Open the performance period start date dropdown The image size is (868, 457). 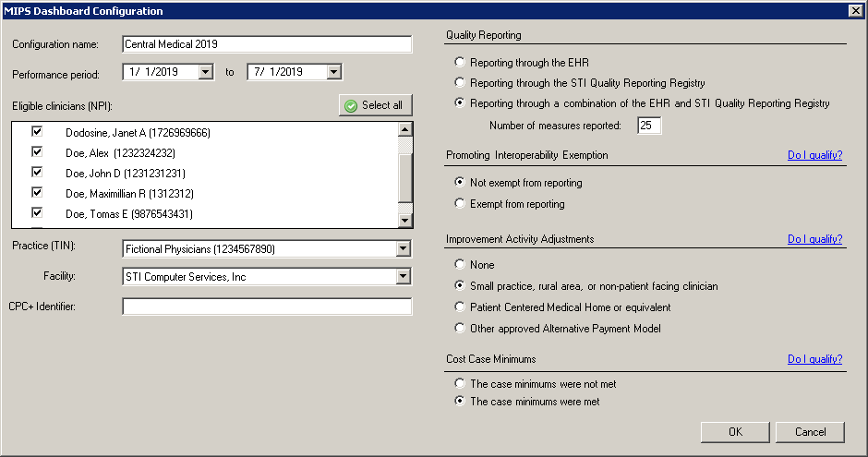click(206, 72)
